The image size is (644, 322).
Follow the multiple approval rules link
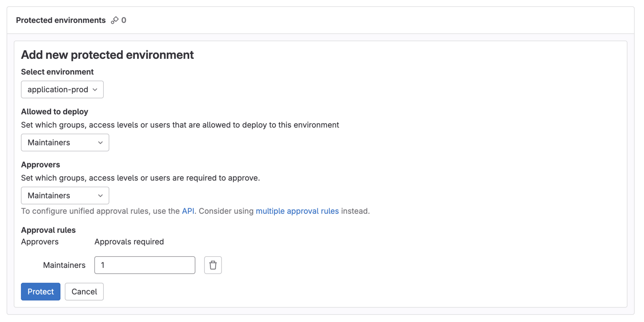coord(297,211)
